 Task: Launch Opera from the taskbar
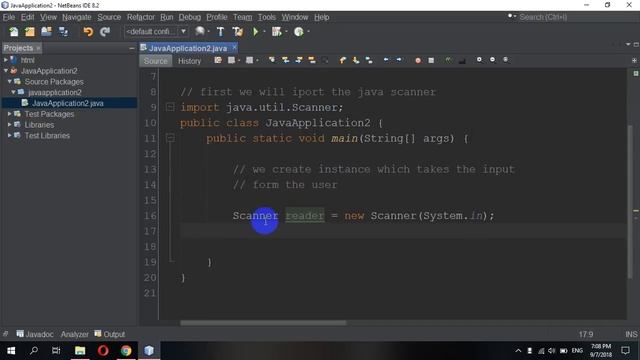(x=103, y=351)
